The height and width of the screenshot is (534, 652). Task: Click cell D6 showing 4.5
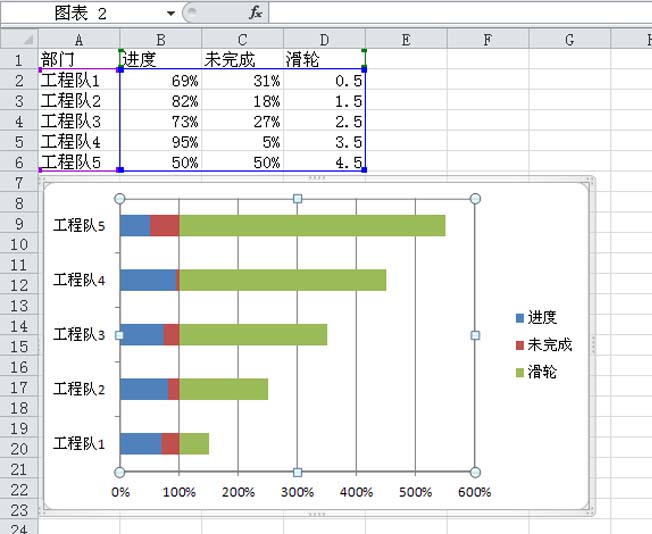pos(324,162)
